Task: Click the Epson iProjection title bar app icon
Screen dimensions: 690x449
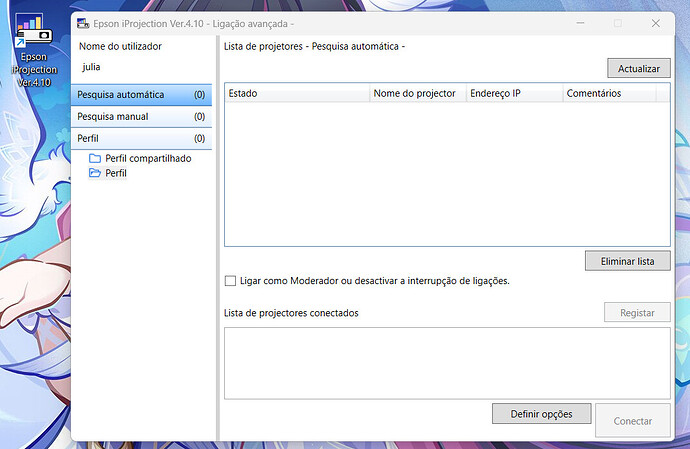Action: coord(83,24)
